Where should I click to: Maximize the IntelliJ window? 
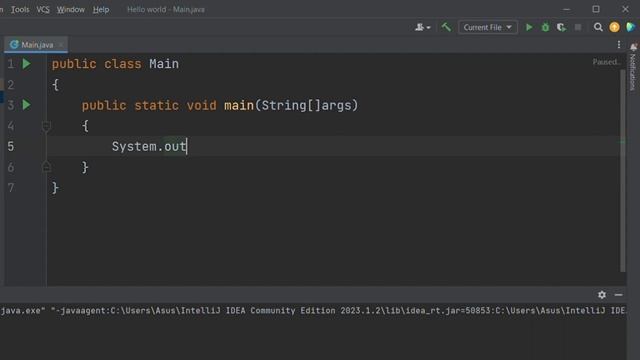click(x=596, y=9)
